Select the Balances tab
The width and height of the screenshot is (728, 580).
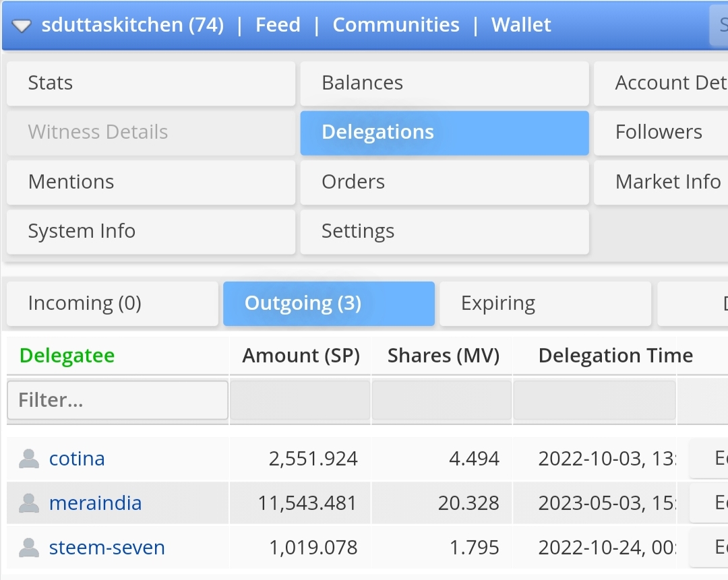[x=444, y=84]
